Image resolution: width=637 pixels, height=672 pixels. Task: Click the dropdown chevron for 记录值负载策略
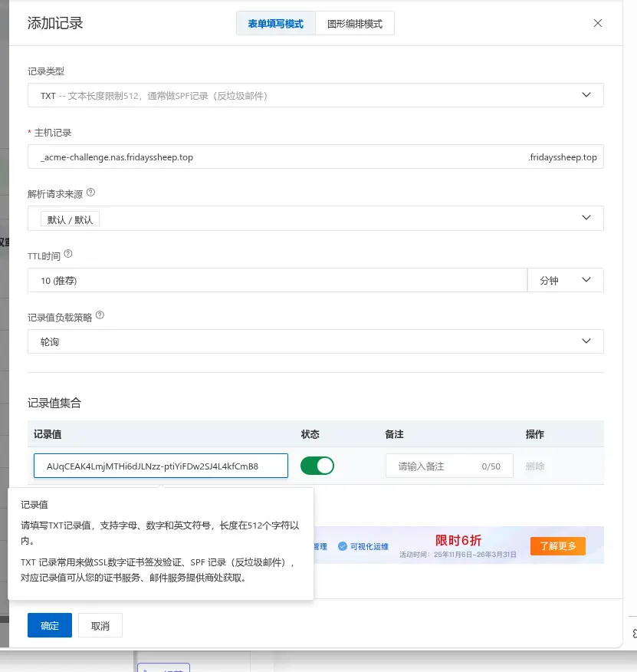587,341
